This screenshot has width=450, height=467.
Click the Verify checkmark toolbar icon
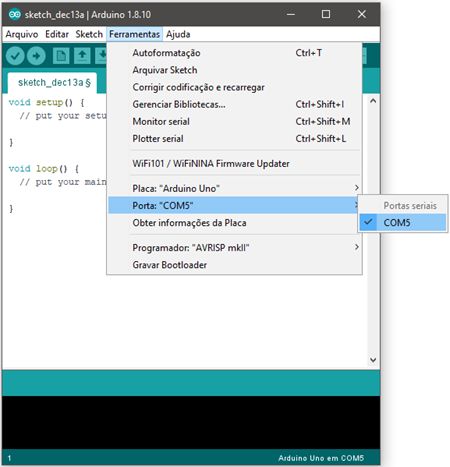point(15,56)
